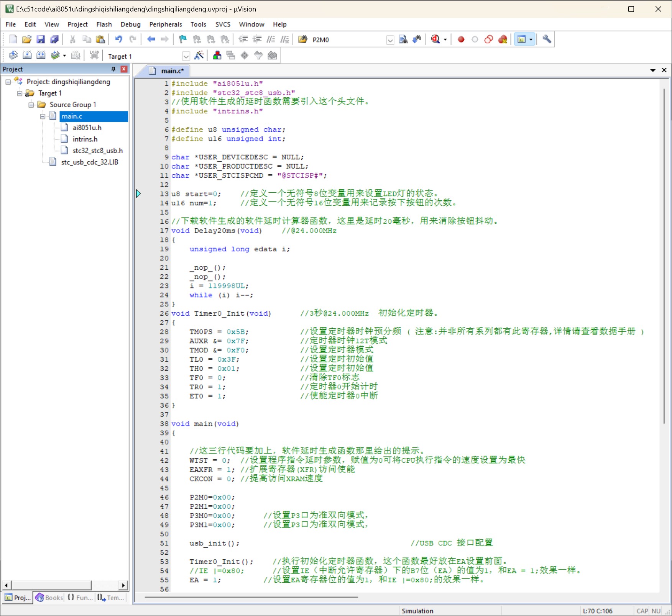Kill all breakpoints icon
Viewport: 672px width, 616px height.
(503, 39)
